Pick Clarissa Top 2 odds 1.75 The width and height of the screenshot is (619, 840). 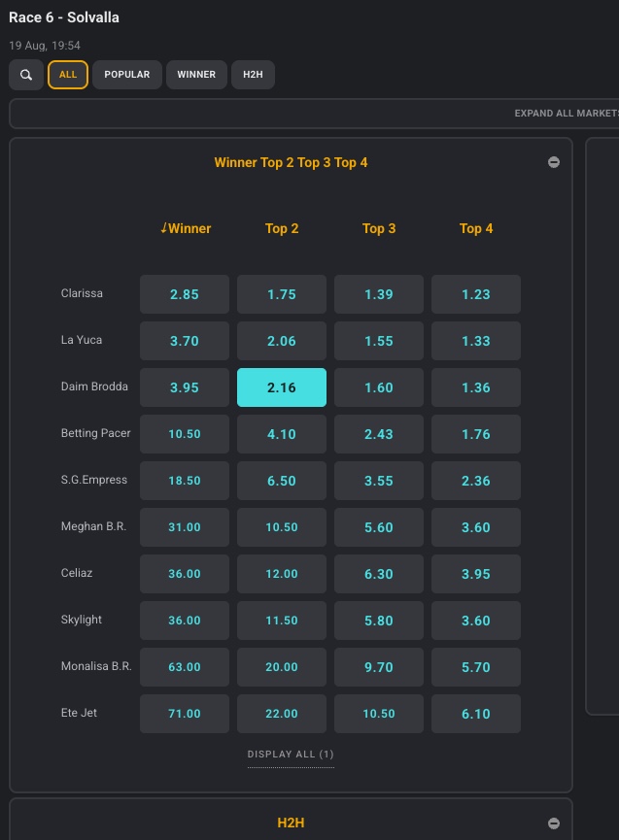[282, 294]
